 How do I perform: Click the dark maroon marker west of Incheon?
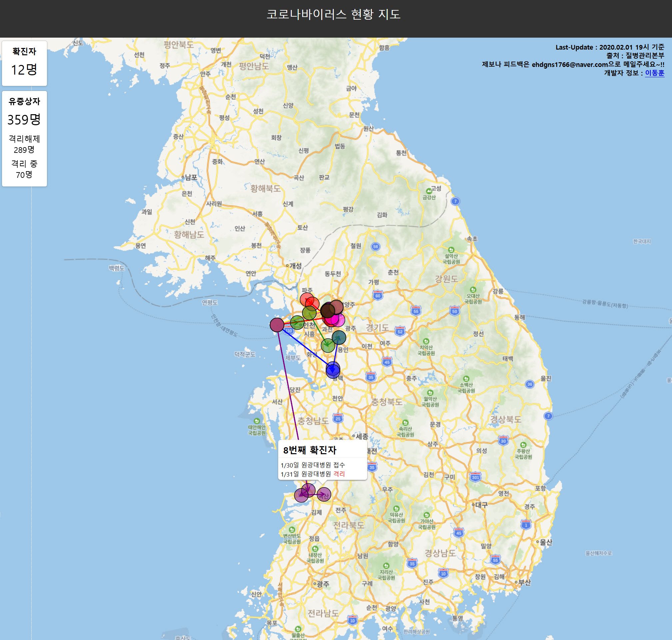(277, 324)
